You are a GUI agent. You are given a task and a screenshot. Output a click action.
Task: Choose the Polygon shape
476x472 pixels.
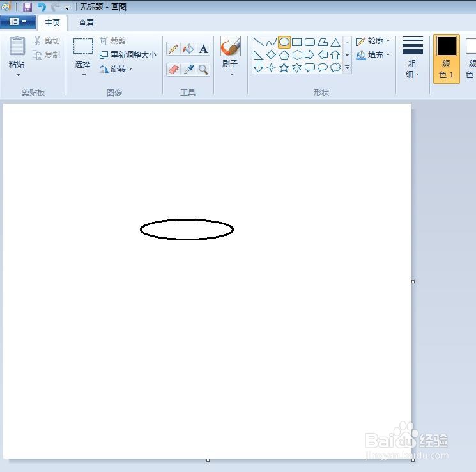(323, 42)
